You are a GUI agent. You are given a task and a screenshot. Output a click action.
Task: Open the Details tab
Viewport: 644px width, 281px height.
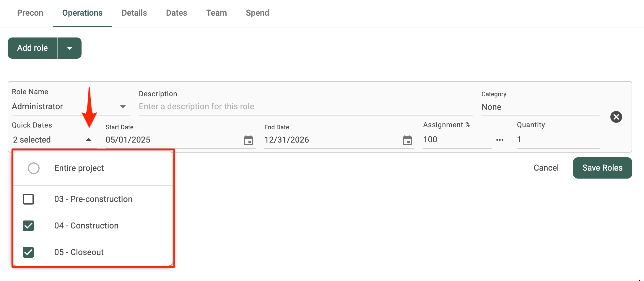[134, 13]
